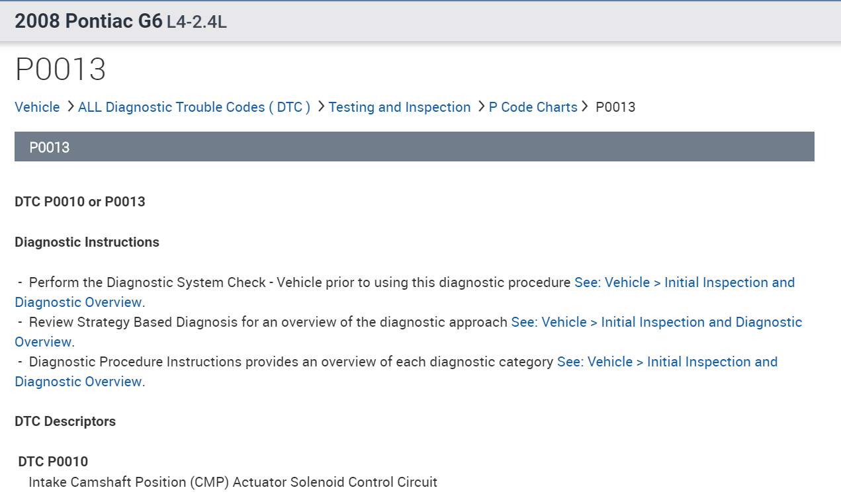The height and width of the screenshot is (504, 841).
Task: Click the gray P0013 section header bar
Action: pos(414,147)
